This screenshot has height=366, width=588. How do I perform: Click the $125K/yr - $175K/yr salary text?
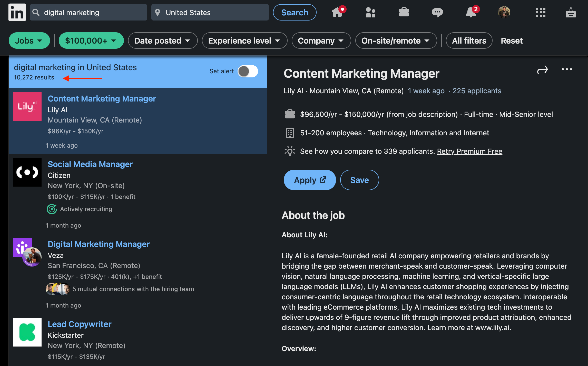click(76, 277)
